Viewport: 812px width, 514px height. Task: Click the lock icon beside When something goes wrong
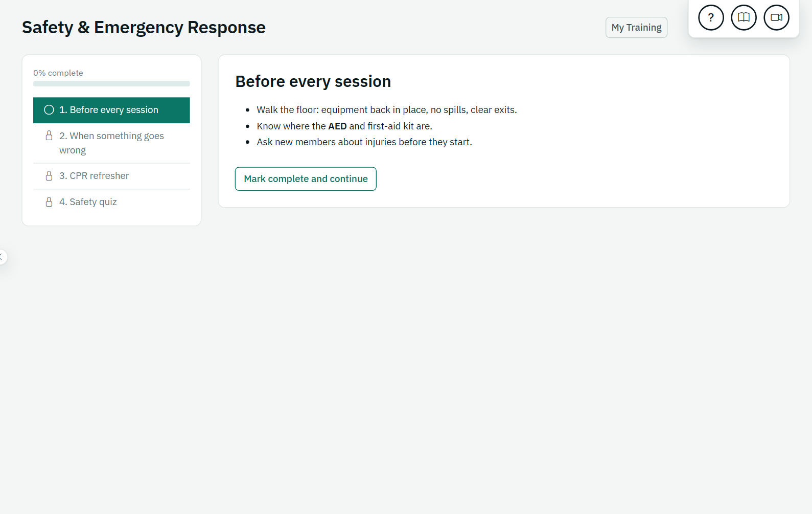(49, 136)
